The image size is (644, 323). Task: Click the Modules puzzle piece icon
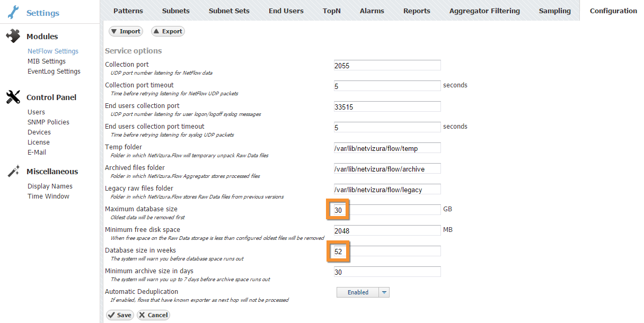13,36
